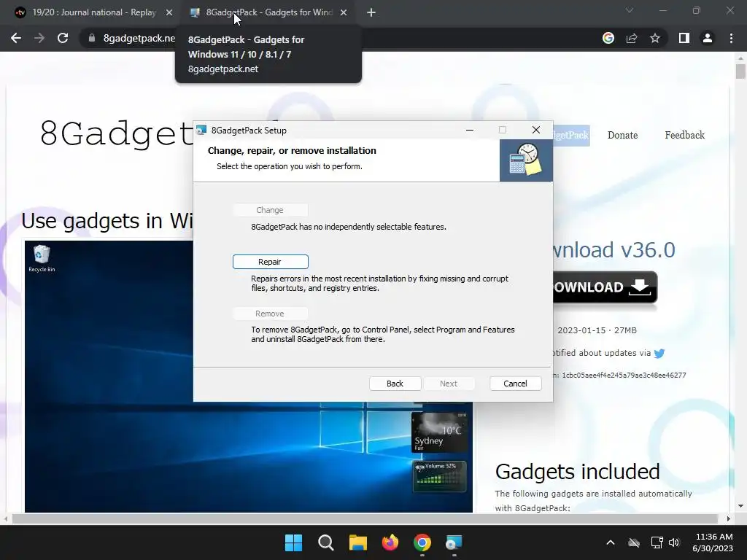The height and width of the screenshot is (560, 747).
Task: Click the share page icon
Action: click(632, 38)
